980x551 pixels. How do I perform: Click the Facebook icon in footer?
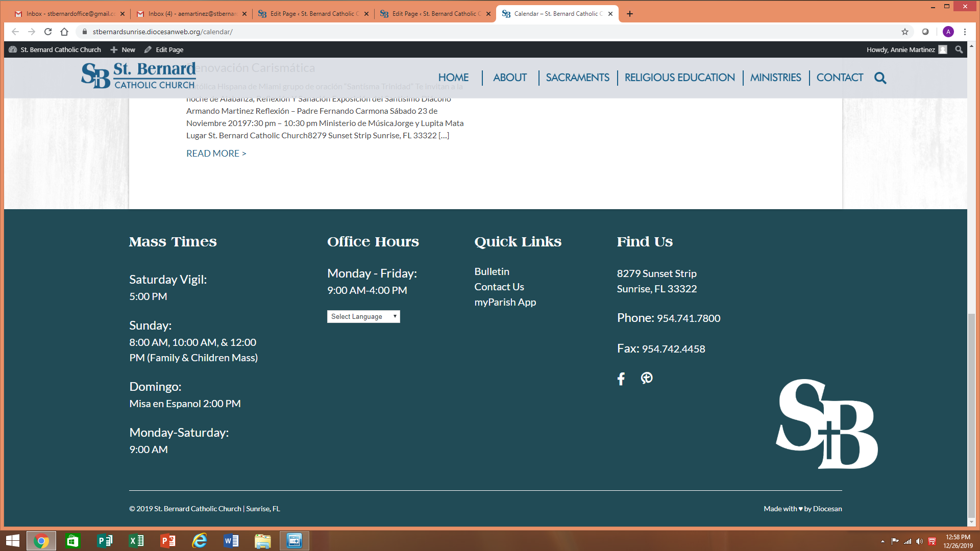pyautogui.click(x=621, y=379)
